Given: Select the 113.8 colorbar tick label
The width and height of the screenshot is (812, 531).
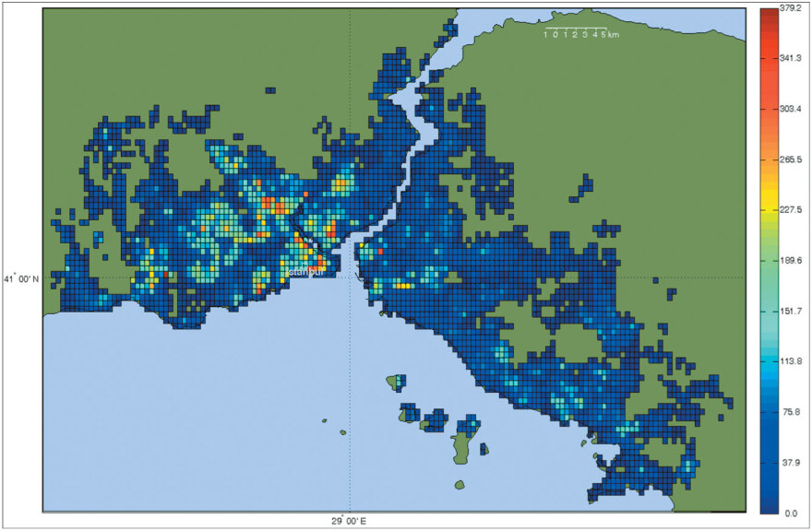Looking at the screenshot, I should pos(790,361).
